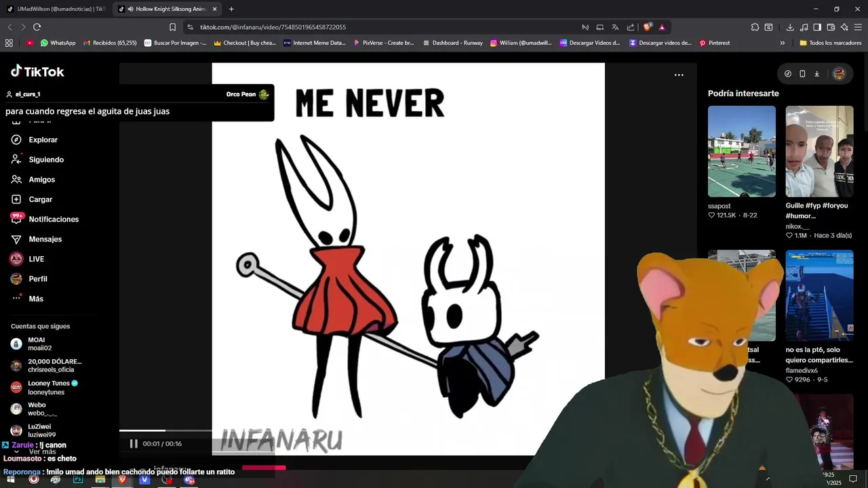Image resolution: width=868 pixels, height=488 pixels.
Task: Open the PixVerse bookmark
Action: [383, 43]
